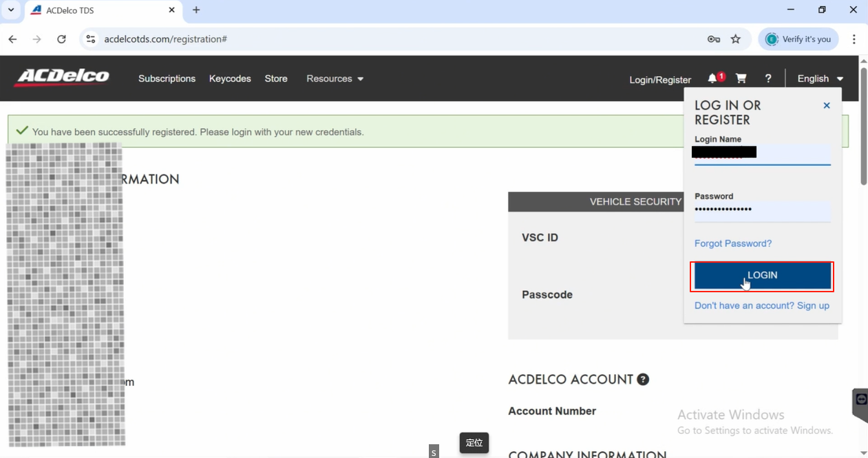Open the shopping cart

coord(741,78)
